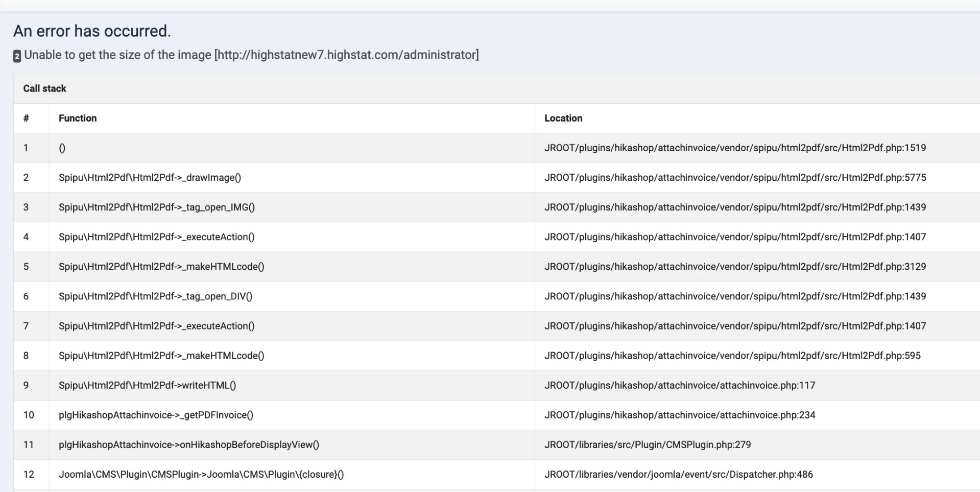The height and width of the screenshot is (492, 980).
Task: Select the Html2Pdf.php:3129 location cell
Action: [735, 266]
